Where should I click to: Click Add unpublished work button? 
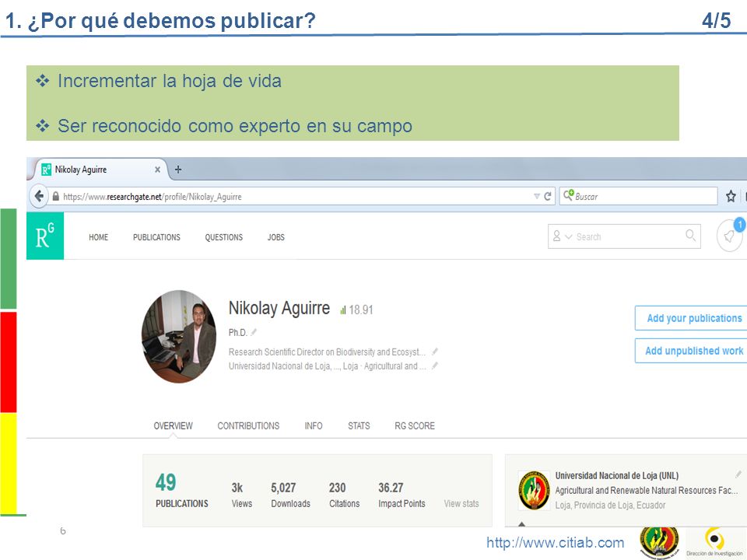[x=692, y=351]
